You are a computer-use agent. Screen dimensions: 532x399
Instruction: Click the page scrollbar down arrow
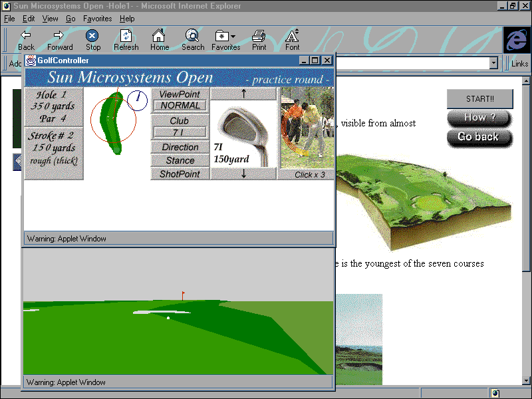(x=526, y=380)
